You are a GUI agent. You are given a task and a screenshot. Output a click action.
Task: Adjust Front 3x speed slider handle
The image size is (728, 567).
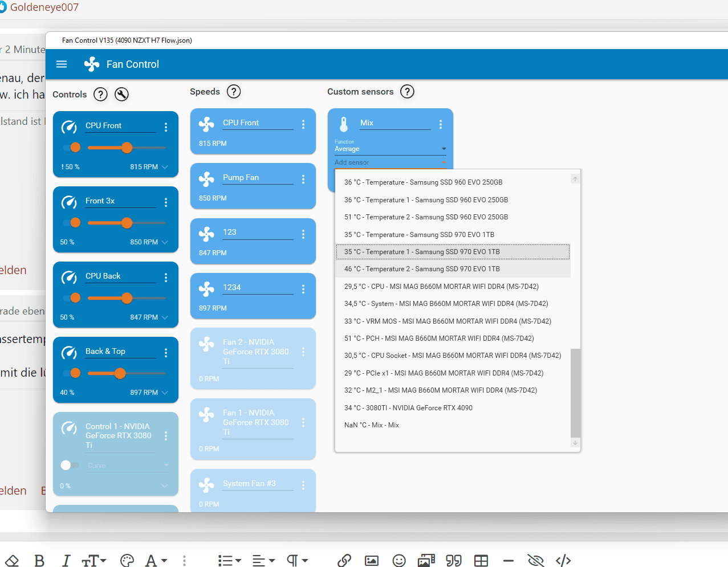pos(127,223)
